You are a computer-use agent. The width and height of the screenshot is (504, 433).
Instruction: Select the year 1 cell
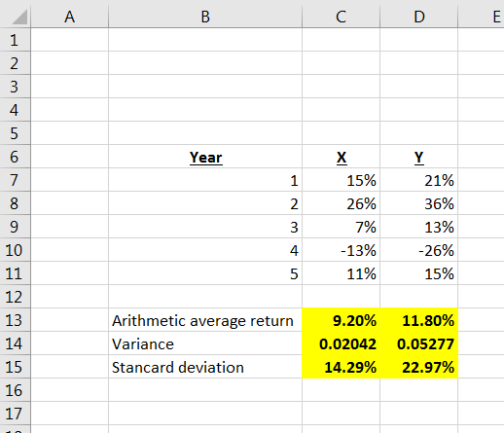click(205, 180)
